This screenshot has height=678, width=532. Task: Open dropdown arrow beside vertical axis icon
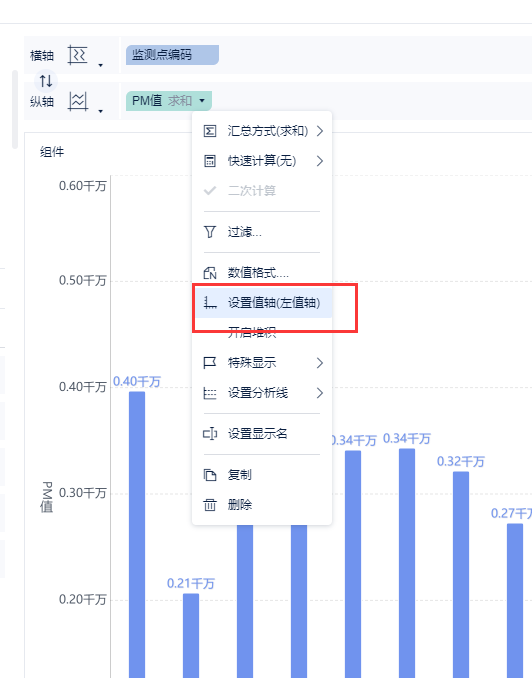coord(100,111)
